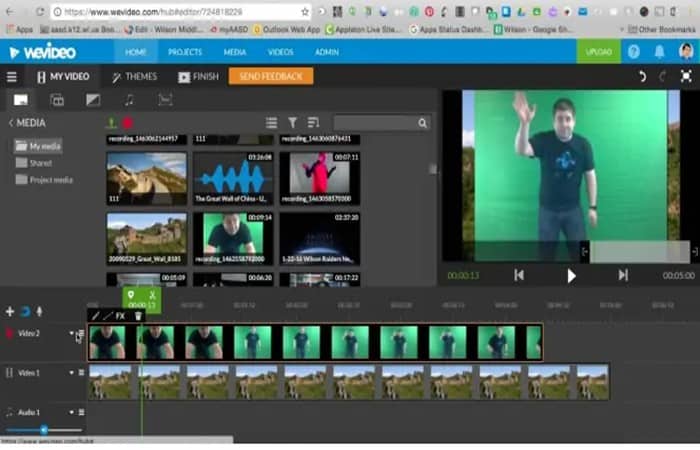
Task: Select the green screen clip on Video 2
Action: click(x=315, y=342)
